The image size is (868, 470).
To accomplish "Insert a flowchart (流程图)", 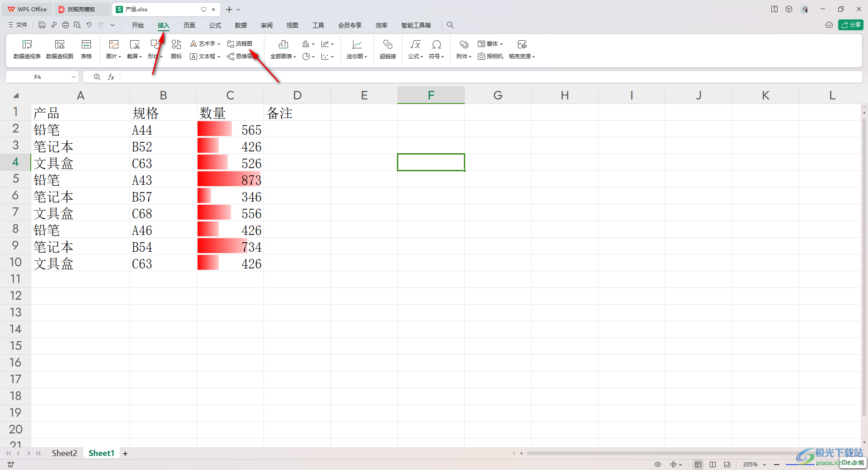I will (x=240, y=44).
